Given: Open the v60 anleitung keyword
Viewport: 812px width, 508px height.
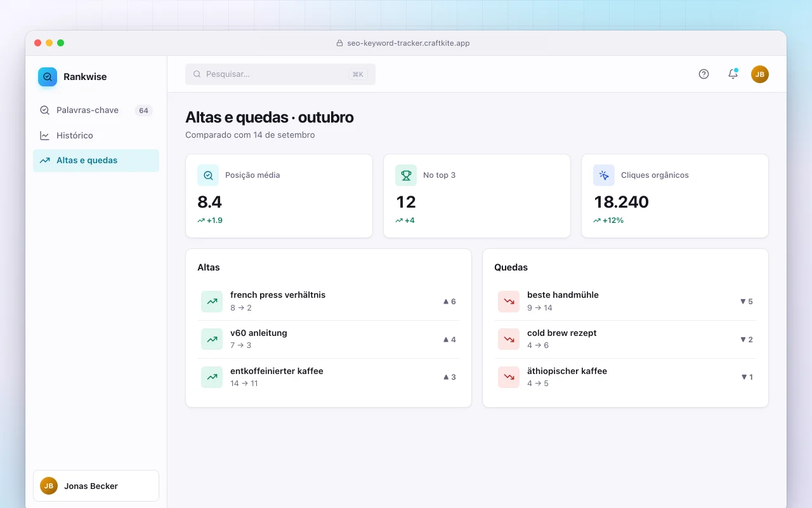Looking at the screenshot, I should point(329,339).
